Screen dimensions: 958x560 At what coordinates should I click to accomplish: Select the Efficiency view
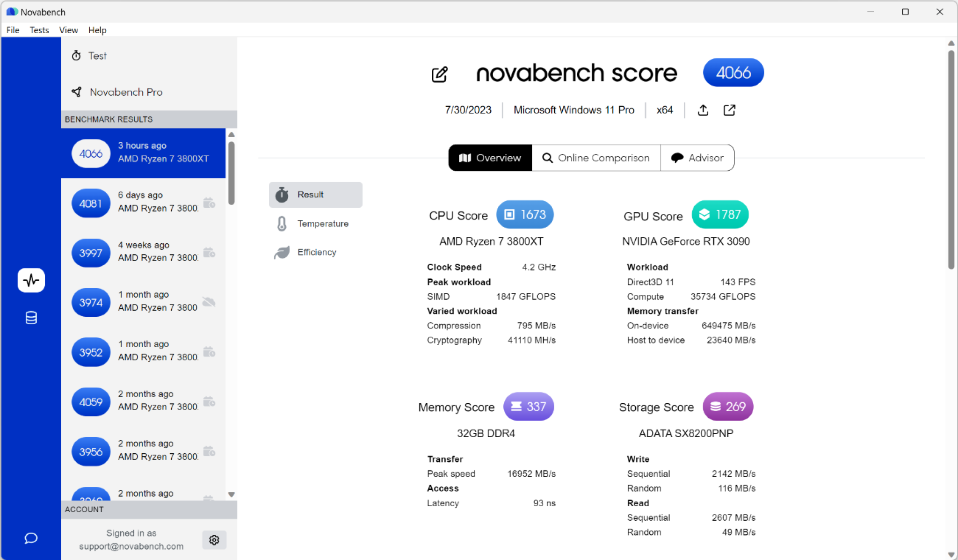[x=316, y=252]
